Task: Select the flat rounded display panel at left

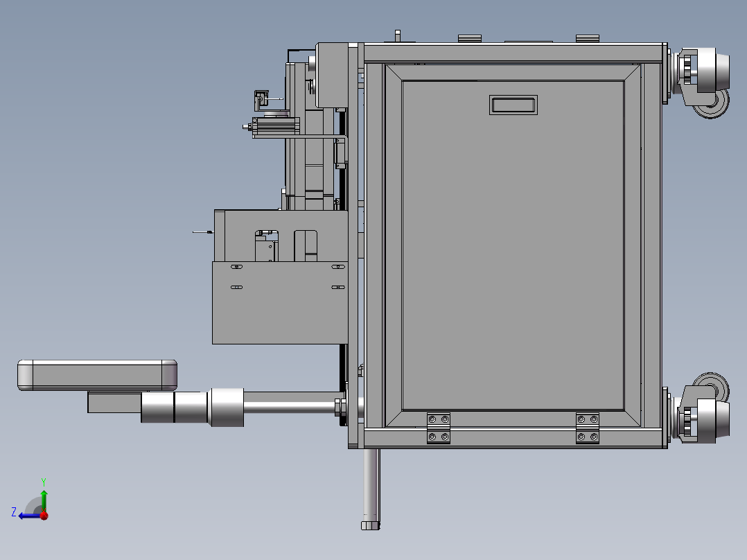Action: 97,375
